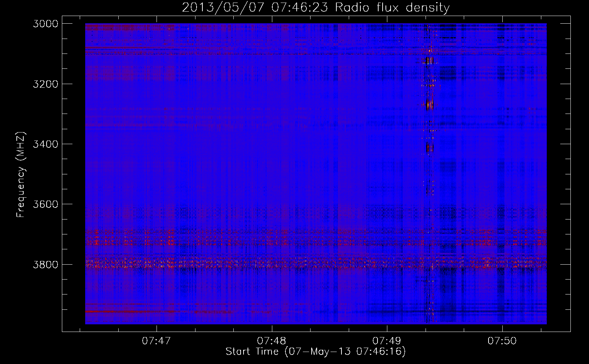This screenshot has width=589, height=364.
Task: Click the 07:49 time axis label
Action: point(387,341)
